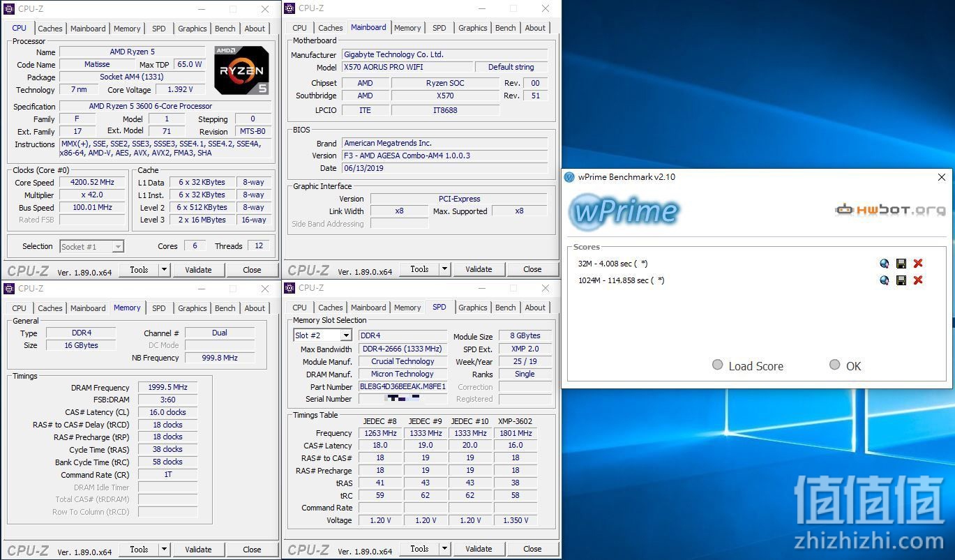Click Validate in the CPU tab window
The width and height of the screenshot is (955, 560).
198,270
